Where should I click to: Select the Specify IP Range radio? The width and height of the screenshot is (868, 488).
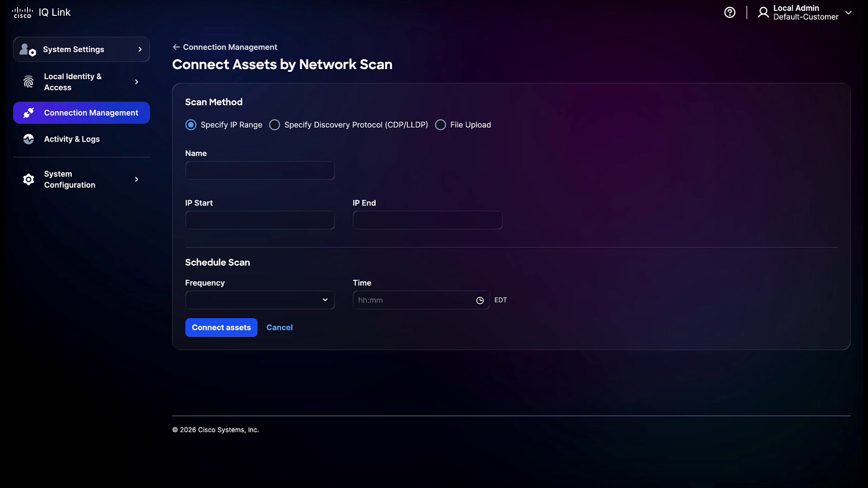(191, 125)
